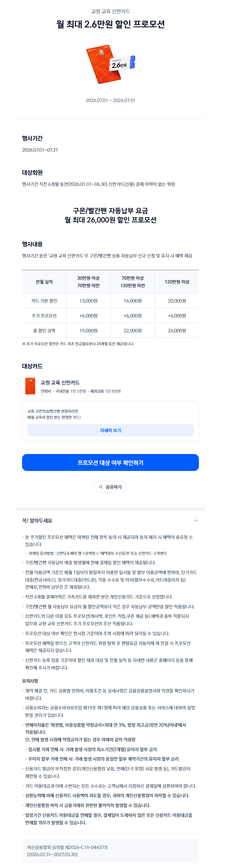Click the 전월 실적 table header
Image resolution: width=226 pixels, height=868 pixels.
tap(44, 282)
